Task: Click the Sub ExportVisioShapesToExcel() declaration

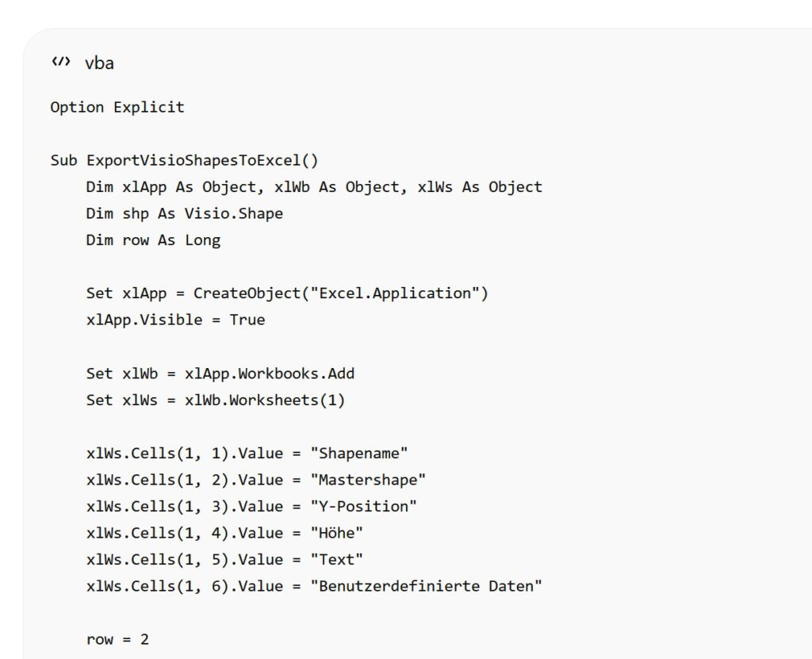Action: pos(184,161)
